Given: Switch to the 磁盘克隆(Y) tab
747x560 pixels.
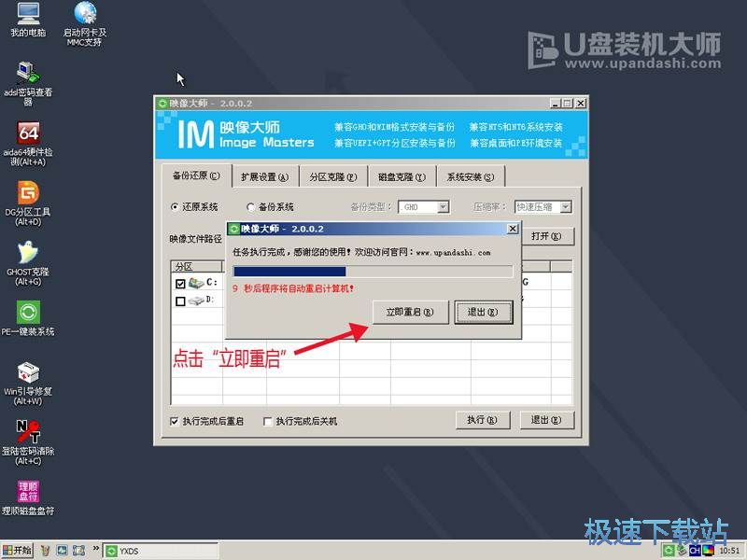Looking at the screenshot, I should click(x=402, y=177).
